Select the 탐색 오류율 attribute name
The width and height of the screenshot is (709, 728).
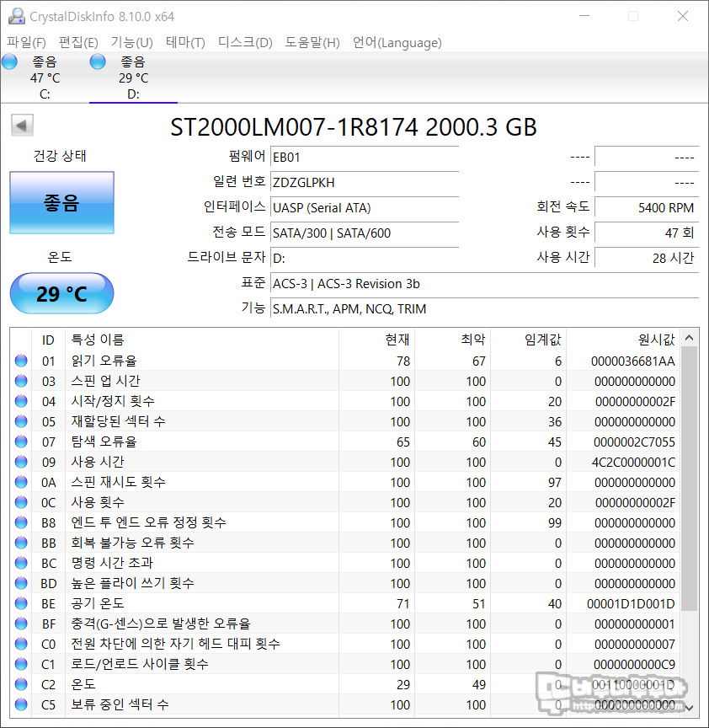pos(104,442)
